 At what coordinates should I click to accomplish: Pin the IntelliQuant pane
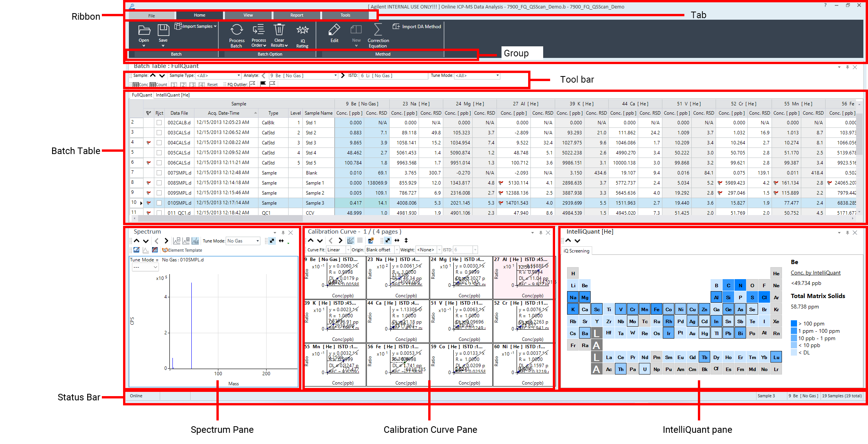[847, 232]
